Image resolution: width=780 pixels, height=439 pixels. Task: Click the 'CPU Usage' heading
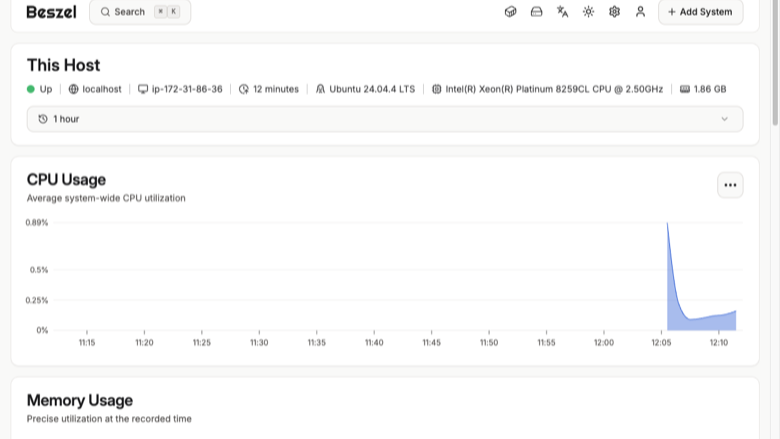[x=66, y=180]
